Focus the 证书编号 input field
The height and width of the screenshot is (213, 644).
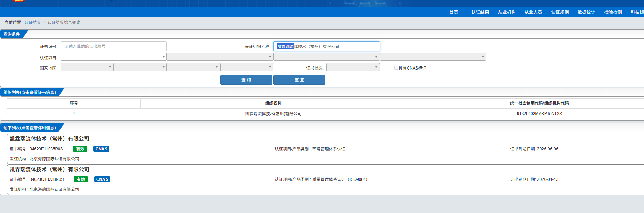pos(114,46)
